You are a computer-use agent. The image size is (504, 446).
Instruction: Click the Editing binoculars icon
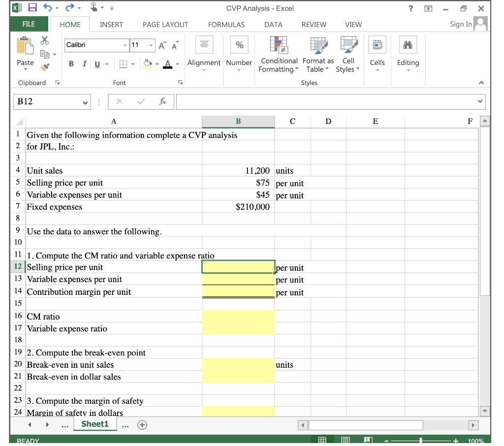click(x=408, y=44)
